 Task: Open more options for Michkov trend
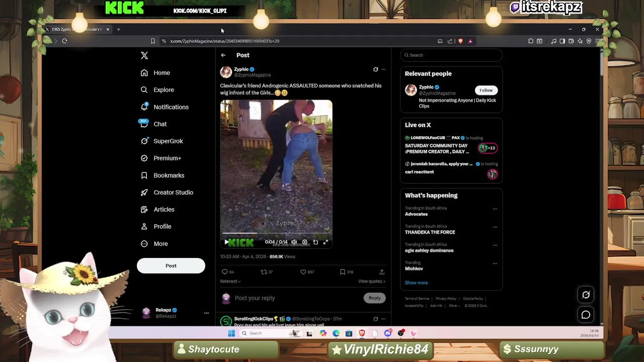tap(495, 263)
